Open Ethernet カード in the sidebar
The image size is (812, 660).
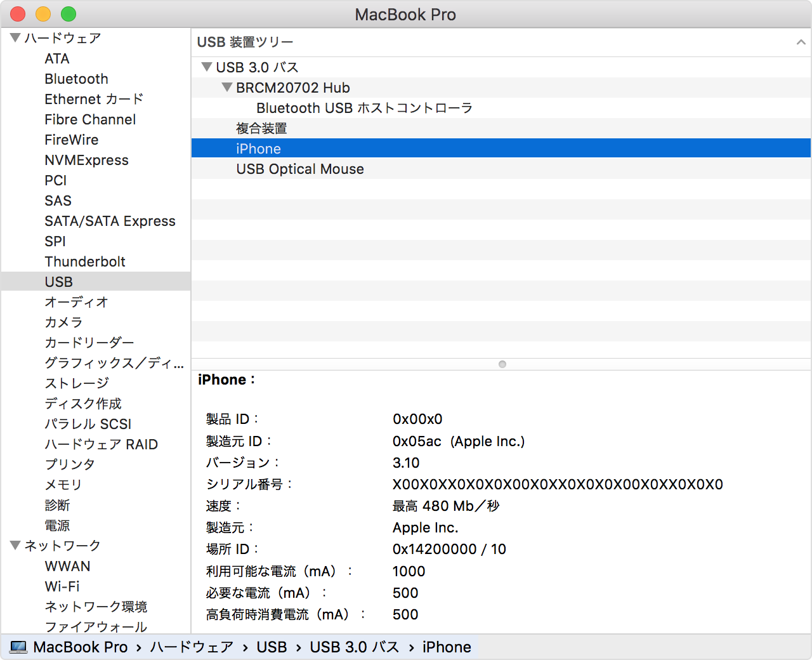click(94, 99)
